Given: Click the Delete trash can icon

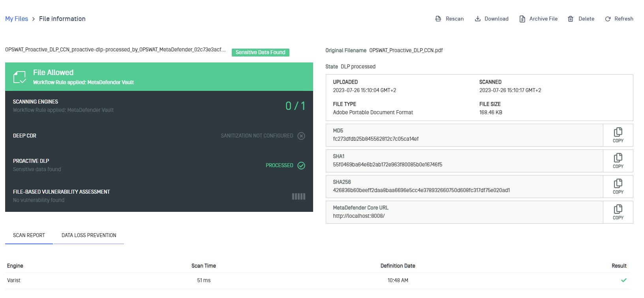Looking at the screenshot, I should pyautogui.click(x=571, y=19).
